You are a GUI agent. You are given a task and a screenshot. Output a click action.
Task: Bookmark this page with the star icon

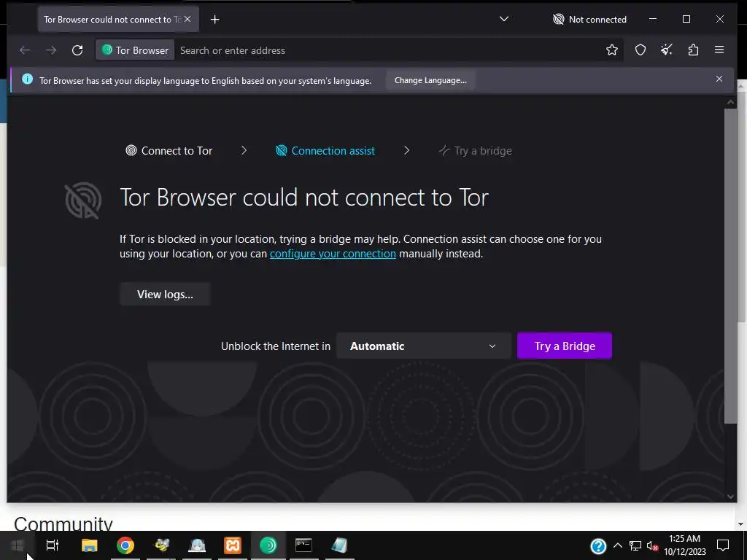click(612, 50)
